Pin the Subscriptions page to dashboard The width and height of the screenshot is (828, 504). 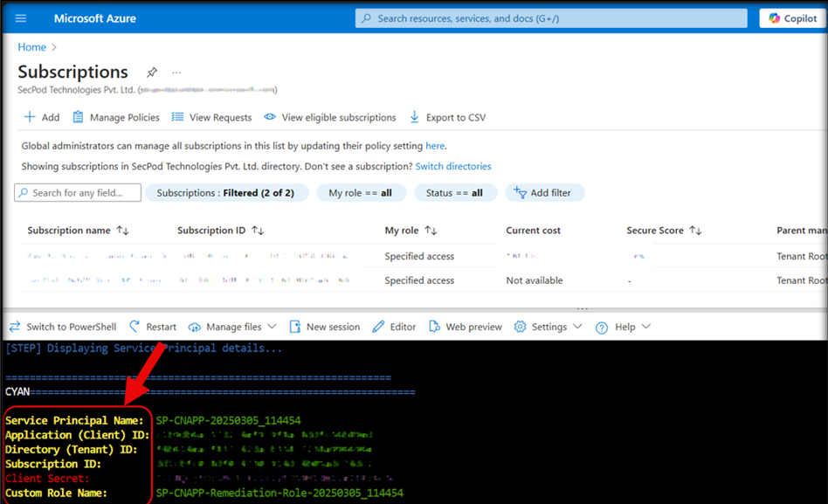pos(152,72)
